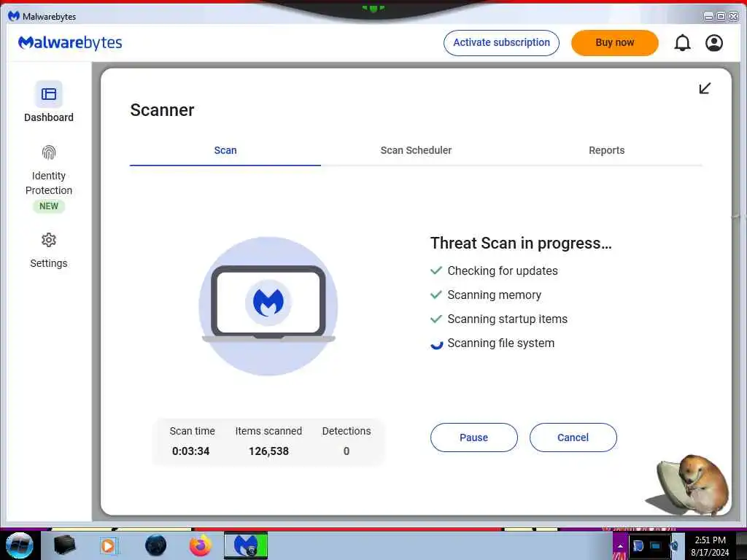Click the items scanned value 126,538

(268, 451)
